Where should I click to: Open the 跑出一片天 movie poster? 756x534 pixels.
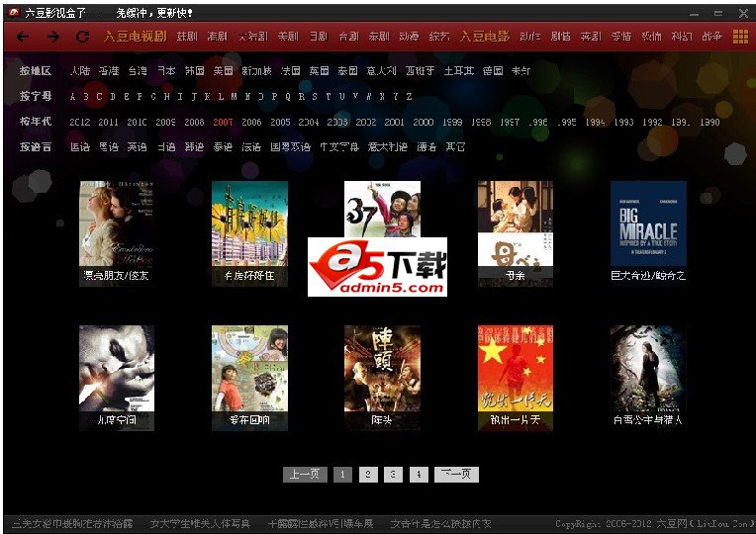pos(516,378)
